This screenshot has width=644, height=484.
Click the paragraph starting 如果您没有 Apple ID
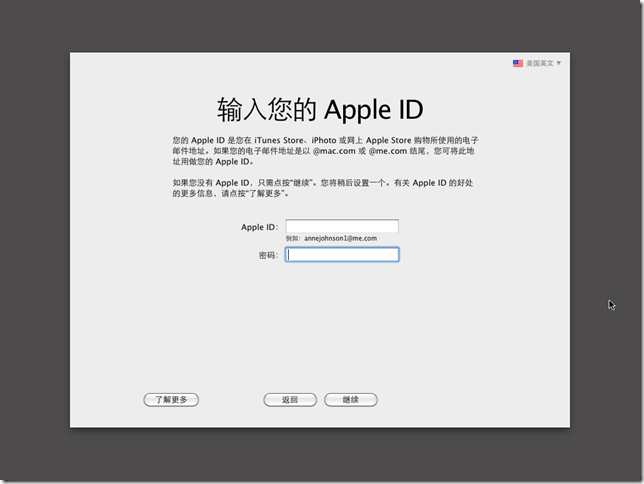[x=323, y=188]
